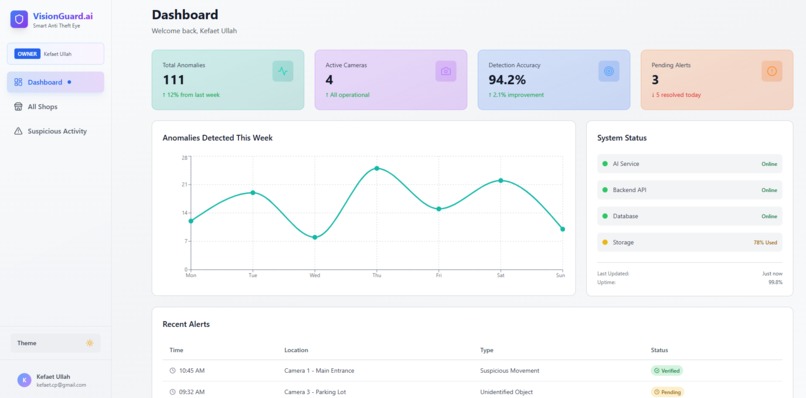Click the Time column header
The width and height of the screenshot is (806, 398).
click(176, 350)
